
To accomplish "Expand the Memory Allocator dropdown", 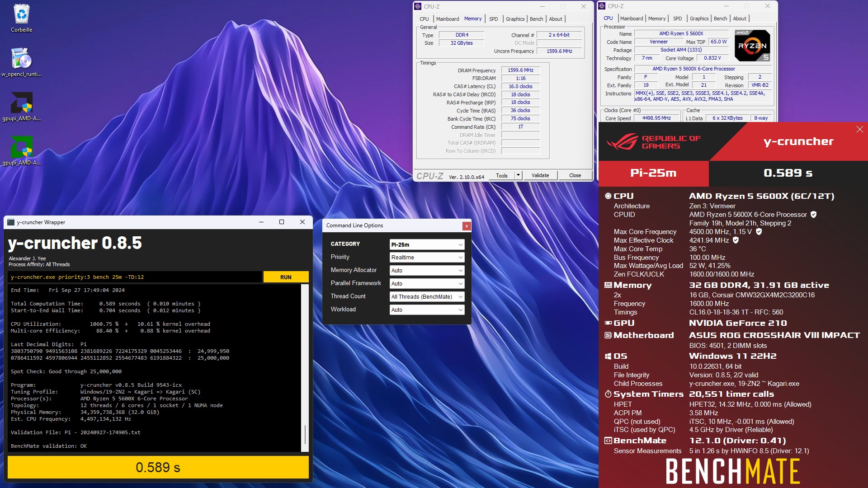I will pyautogui.click(x=427, y=271).
